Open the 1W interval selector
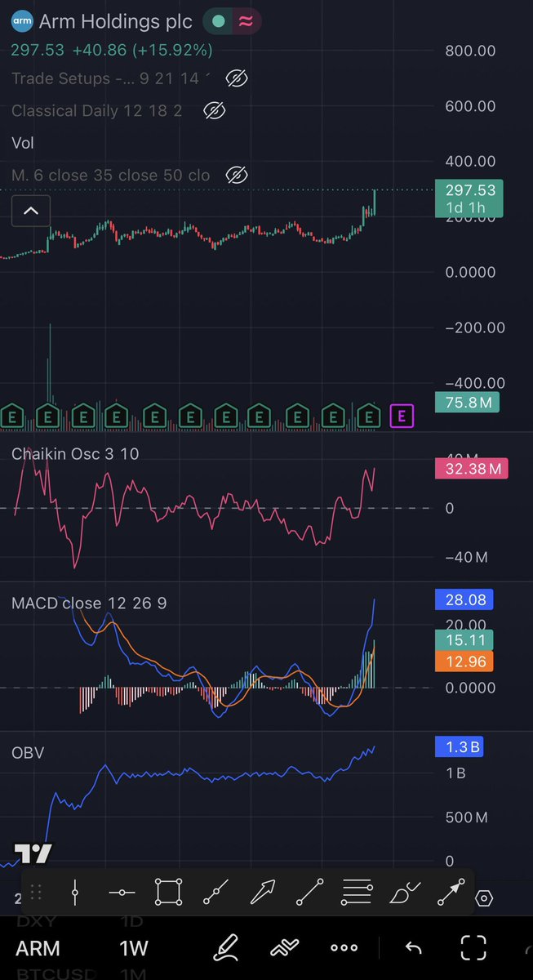 pyautogui.click(x=134, y=949)
